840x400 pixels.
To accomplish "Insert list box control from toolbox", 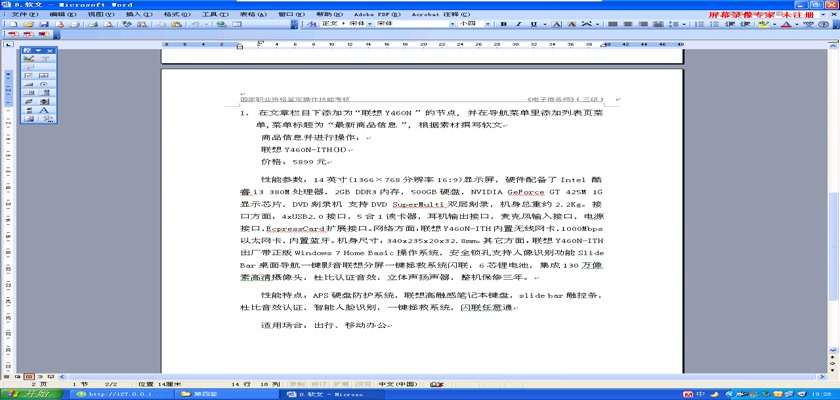I will pyautogui.click(x=28, y=93).
